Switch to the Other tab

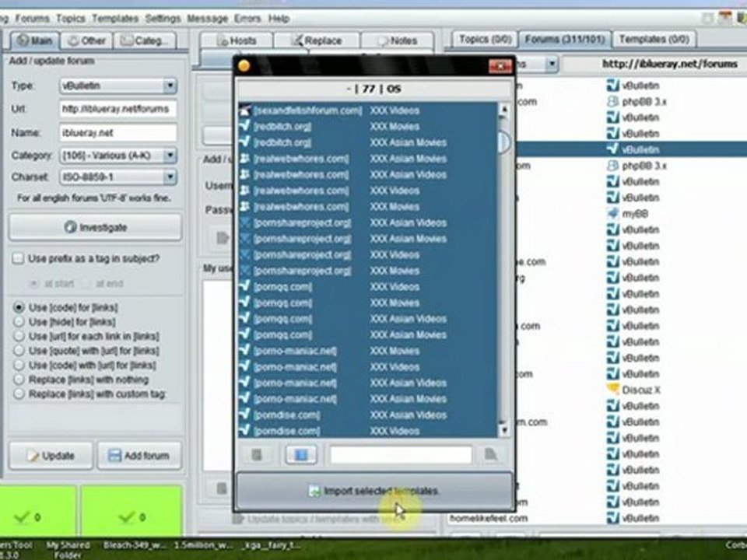pyautogui.click(x=86, y=40)
